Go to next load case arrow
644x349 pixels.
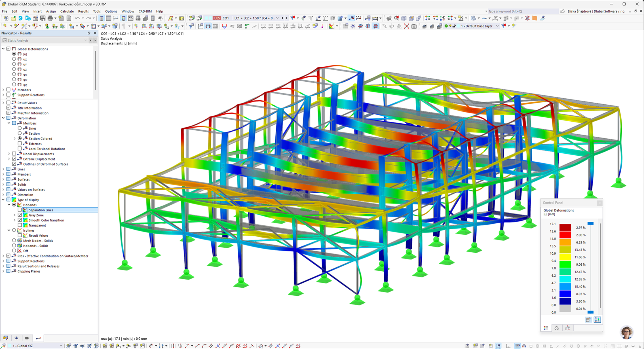(x=287, y=18)
